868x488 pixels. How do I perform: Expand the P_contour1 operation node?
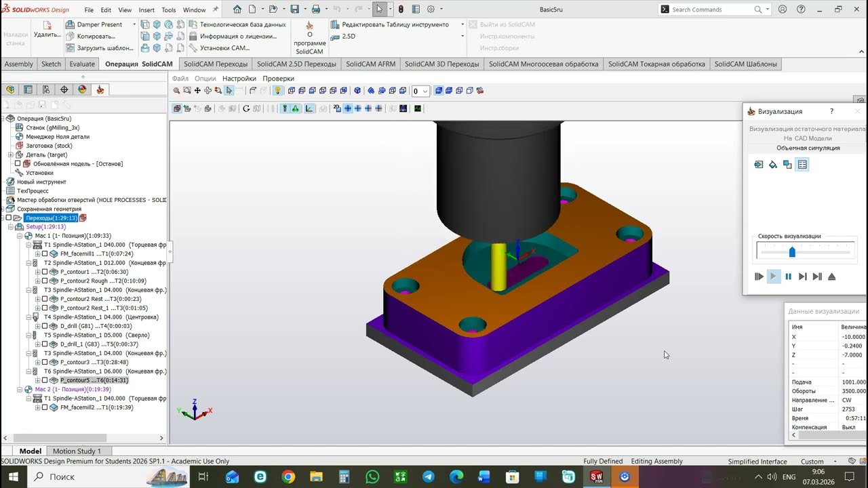(x=38, y=272)
